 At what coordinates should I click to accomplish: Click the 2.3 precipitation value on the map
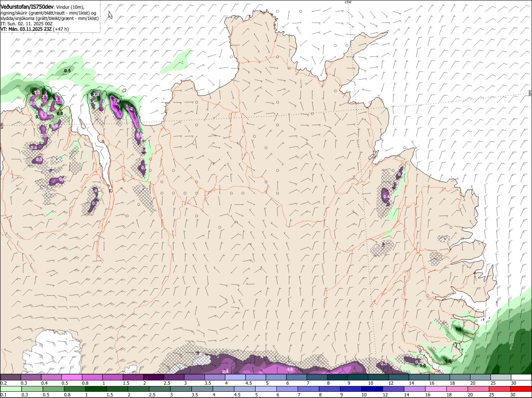tap(96, 95)
